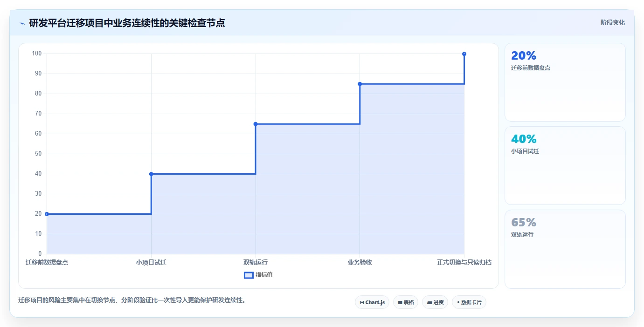Click the icon inside the Chart.js chip

(x=362, y=303)
